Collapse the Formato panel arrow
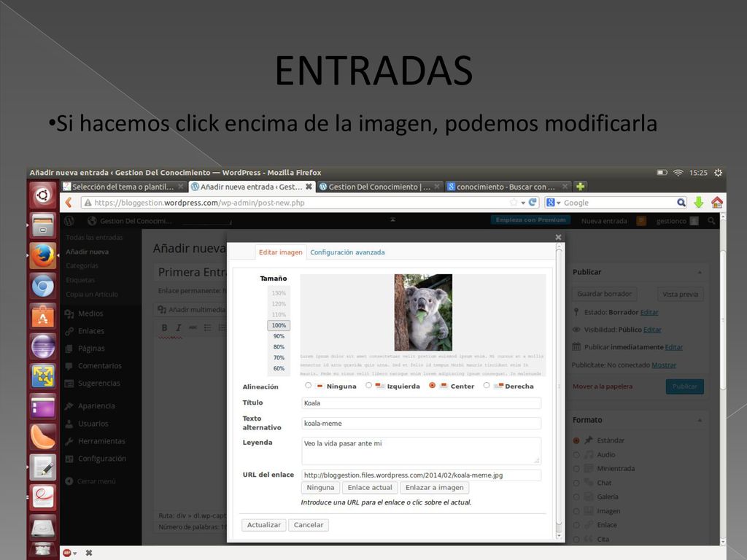The width and height of the screenshot is (747, 560). pos(700,420)
